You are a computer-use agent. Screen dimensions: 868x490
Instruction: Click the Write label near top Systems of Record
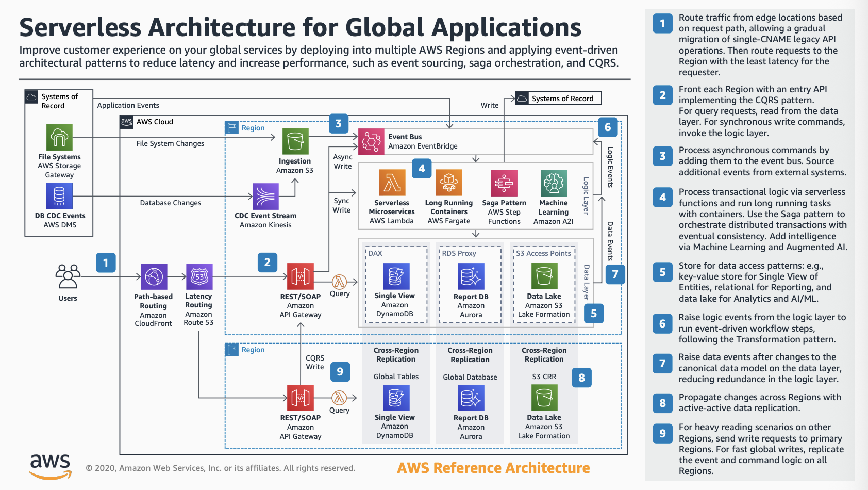point(490,105)
